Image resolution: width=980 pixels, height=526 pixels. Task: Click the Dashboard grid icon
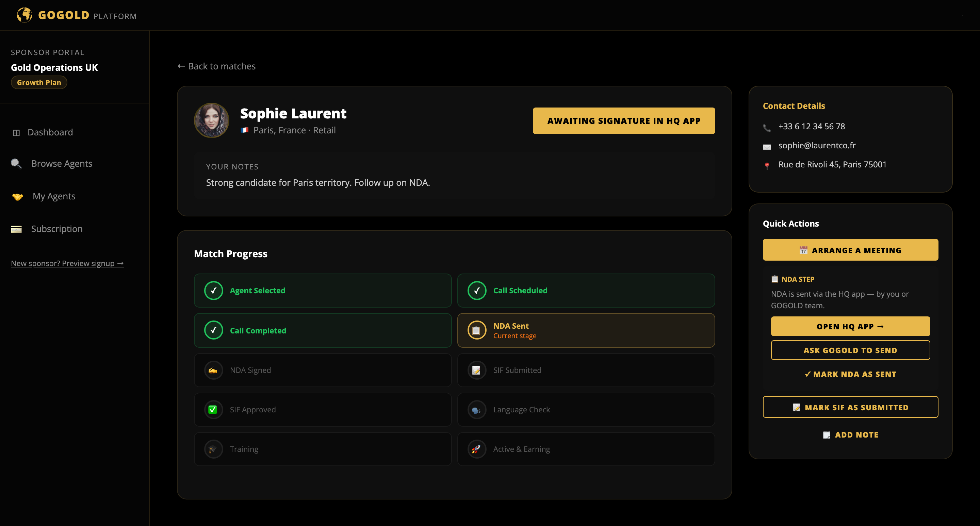pyautogui.click(x=16, y=133)
